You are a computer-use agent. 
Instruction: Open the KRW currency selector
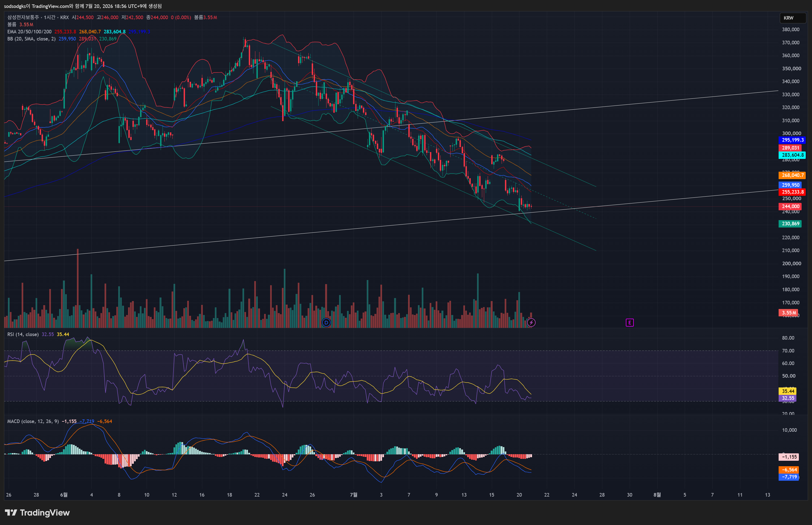793,18
